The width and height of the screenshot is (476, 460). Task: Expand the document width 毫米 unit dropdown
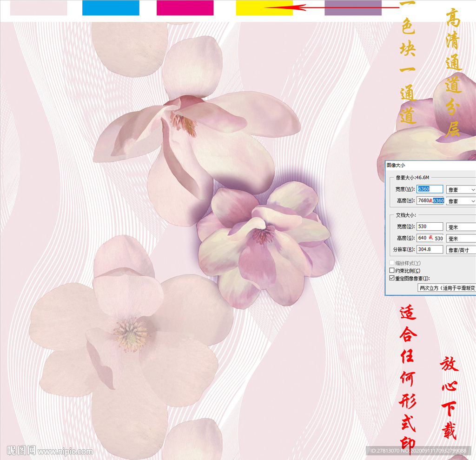461,227
